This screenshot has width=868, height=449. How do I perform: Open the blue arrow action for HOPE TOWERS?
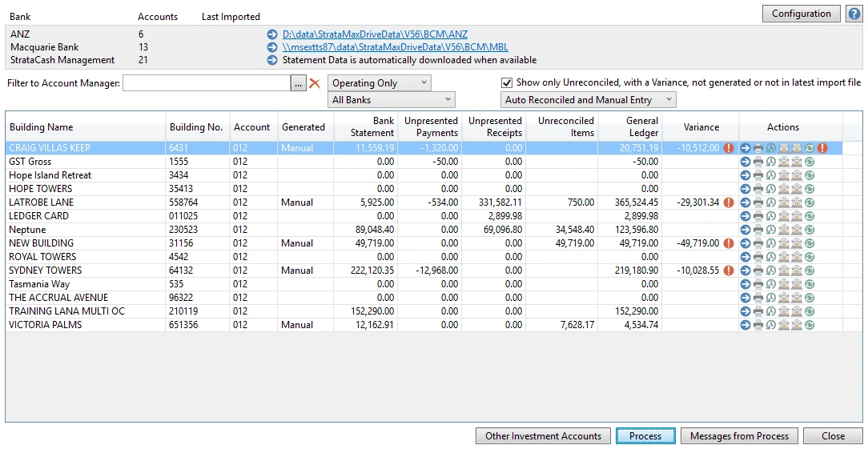pyautogui.click(x=745, y=189)
